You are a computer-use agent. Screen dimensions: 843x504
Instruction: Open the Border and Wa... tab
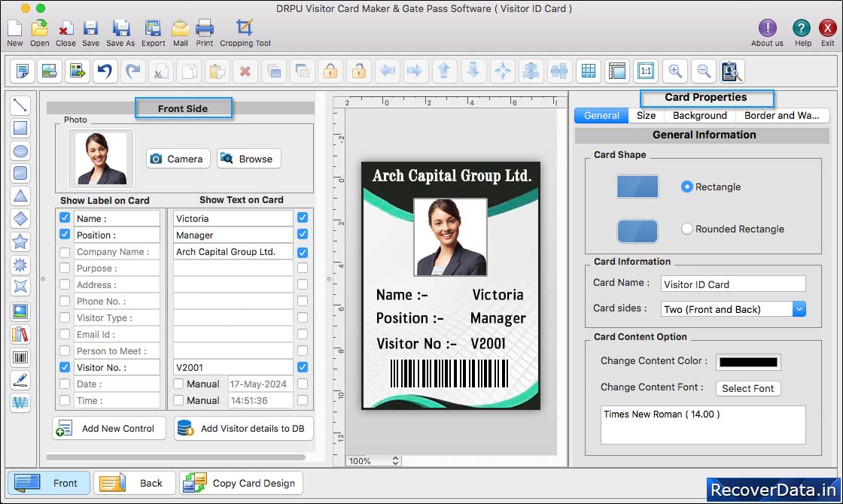782,116
